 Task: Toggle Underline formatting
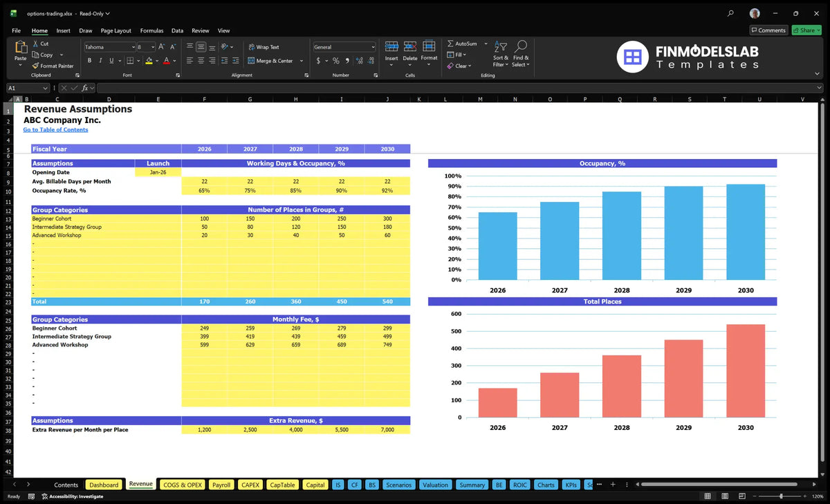(x=113, y=61)
